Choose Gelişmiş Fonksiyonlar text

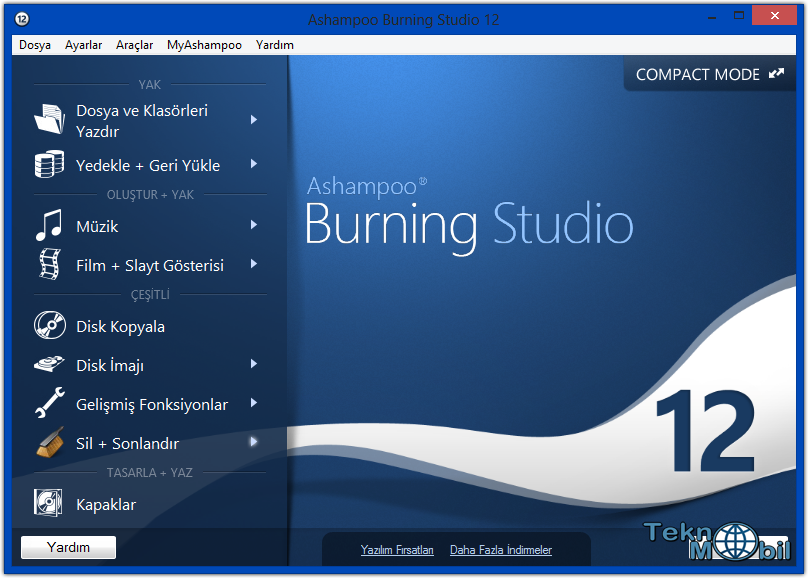coord(152,405)
